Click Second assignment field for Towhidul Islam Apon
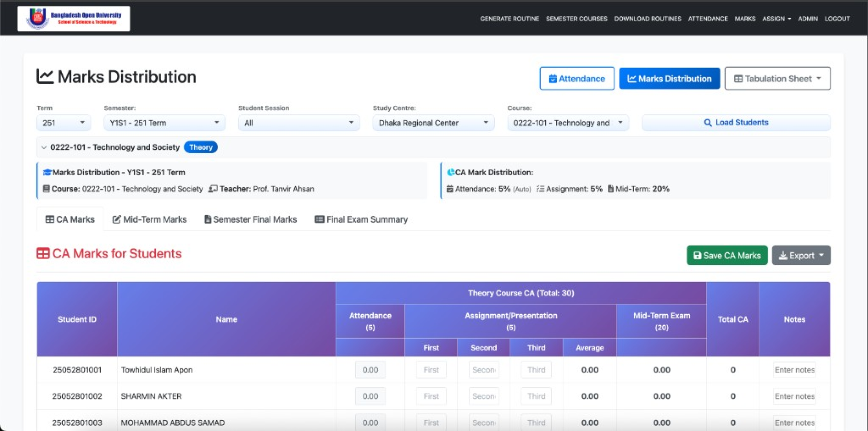Screen dimensions: 868x431 point(484,370)
